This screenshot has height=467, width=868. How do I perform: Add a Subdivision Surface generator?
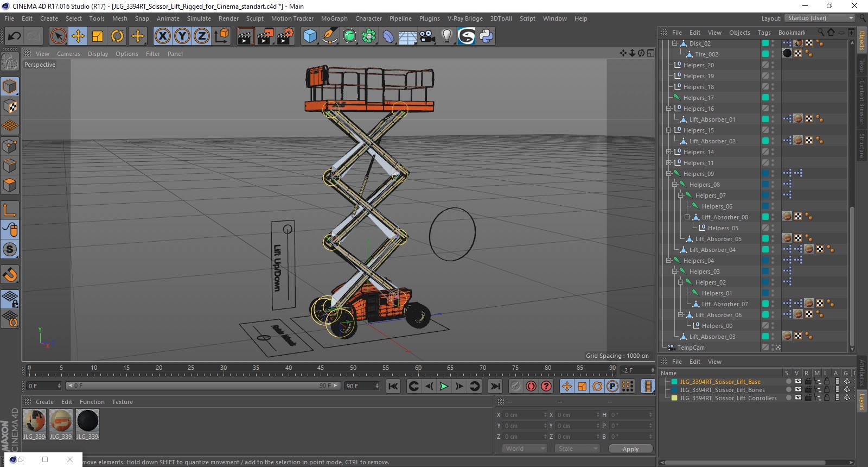point(349,36)
